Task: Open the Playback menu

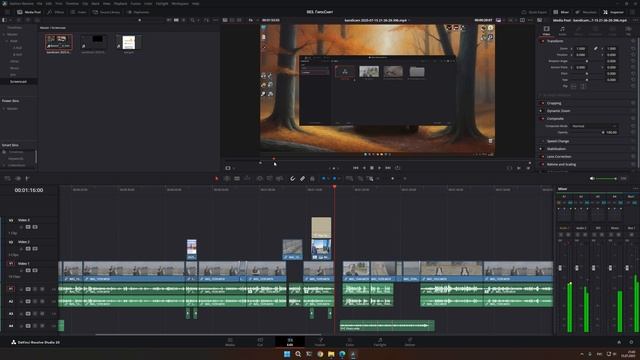Action: pos(120,3)
